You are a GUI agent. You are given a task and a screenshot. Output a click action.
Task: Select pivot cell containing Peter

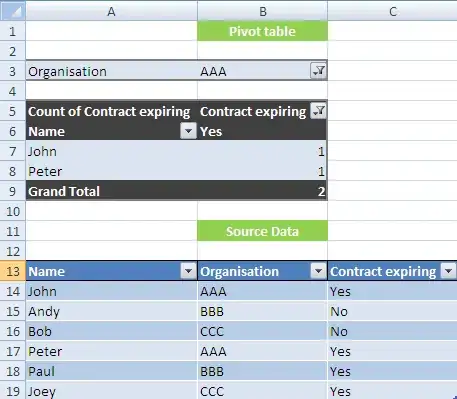coord(112,171)
